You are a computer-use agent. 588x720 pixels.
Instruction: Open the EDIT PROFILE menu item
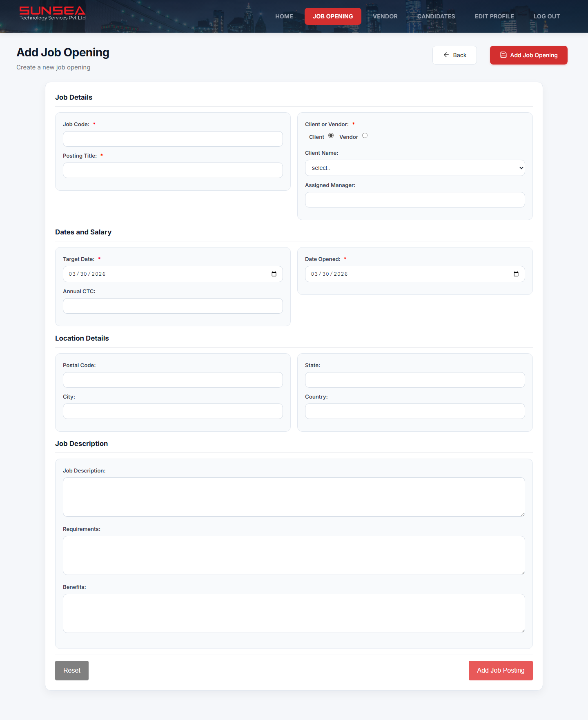494,16
